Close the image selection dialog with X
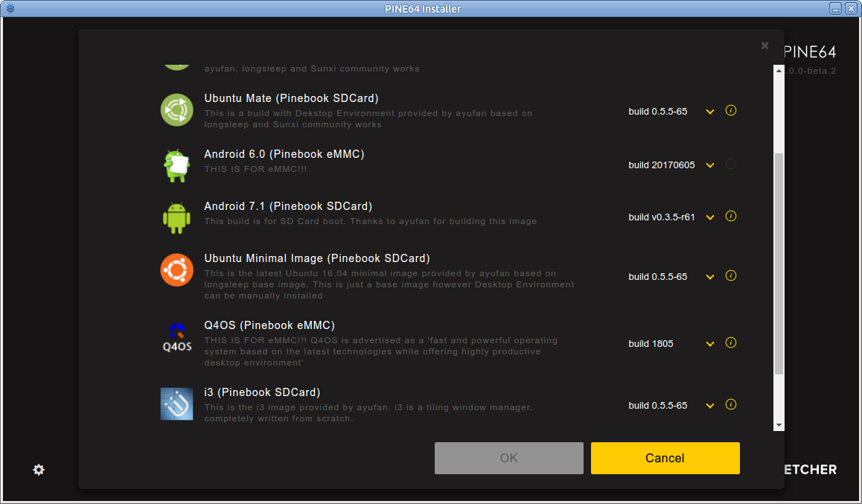862x504 pixels. (764, 46)
